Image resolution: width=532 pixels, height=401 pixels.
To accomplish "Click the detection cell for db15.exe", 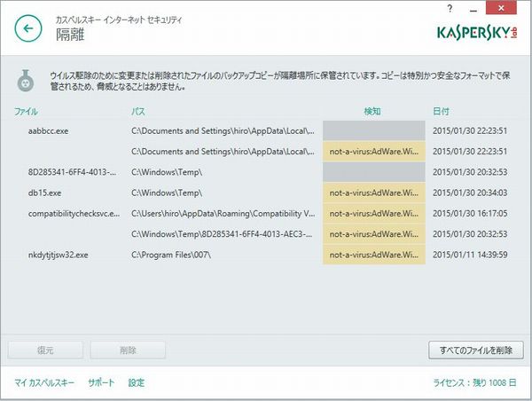I will (374, 193).
